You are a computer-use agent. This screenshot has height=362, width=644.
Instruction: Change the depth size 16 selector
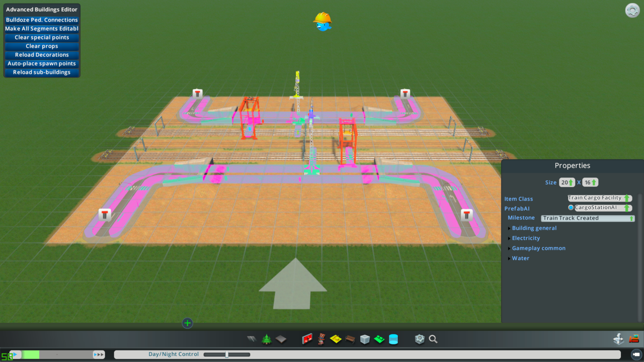coord(590,183)
